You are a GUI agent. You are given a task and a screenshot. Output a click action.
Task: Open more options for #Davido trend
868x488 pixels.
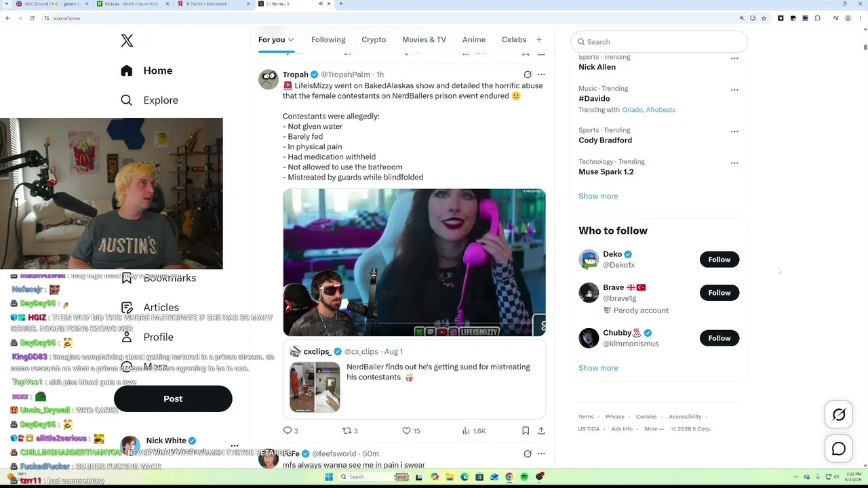coord(734,89)
